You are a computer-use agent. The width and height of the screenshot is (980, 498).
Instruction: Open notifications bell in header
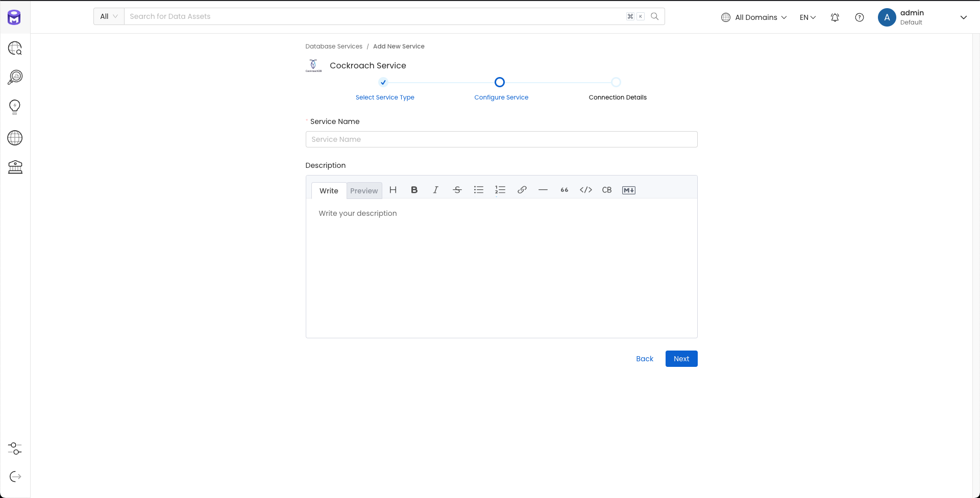(835, 17)
